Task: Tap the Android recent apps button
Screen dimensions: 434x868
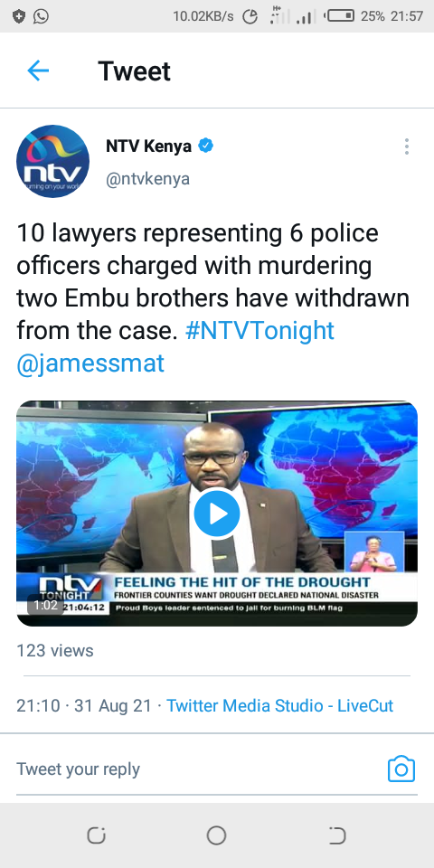Action: pos(97,835)
